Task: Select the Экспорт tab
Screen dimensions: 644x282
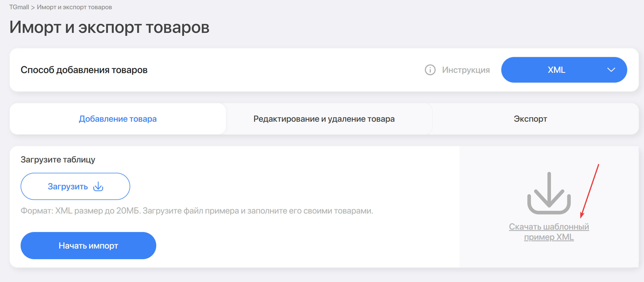Action: click(530, 119)
